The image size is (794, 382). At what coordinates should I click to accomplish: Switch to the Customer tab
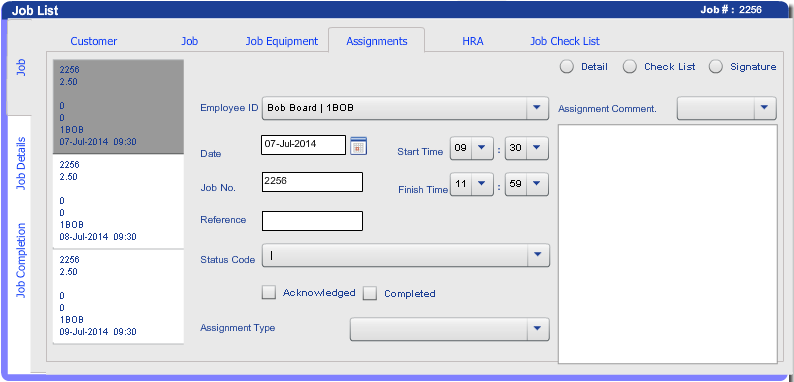coord(94,41)
